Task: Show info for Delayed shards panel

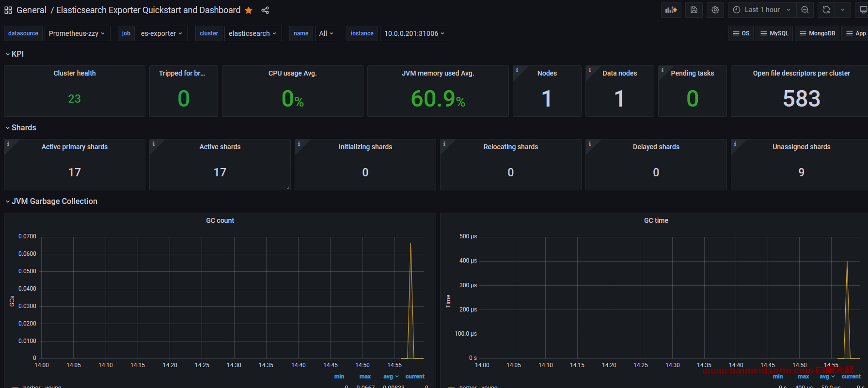Action: (589, 144)
